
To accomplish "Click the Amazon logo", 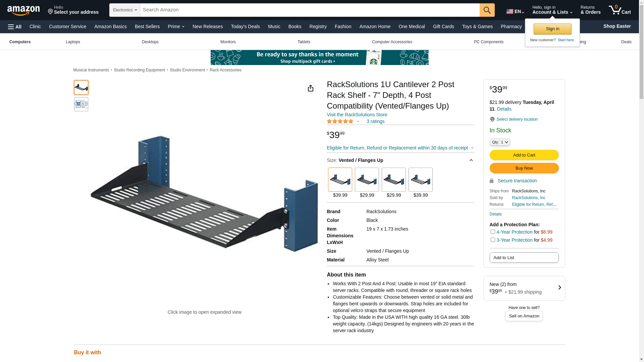I will pos(23,10).
